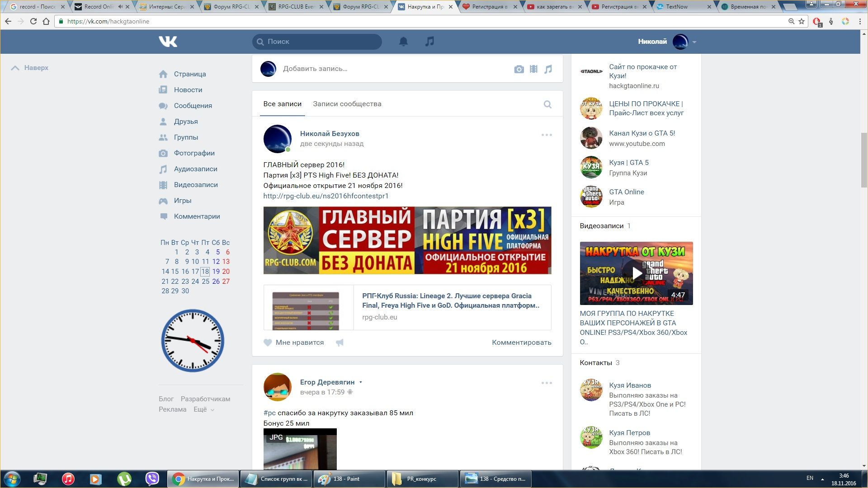Click the Главный сервер banner image
868x488 pixels.
pos(407,240)
